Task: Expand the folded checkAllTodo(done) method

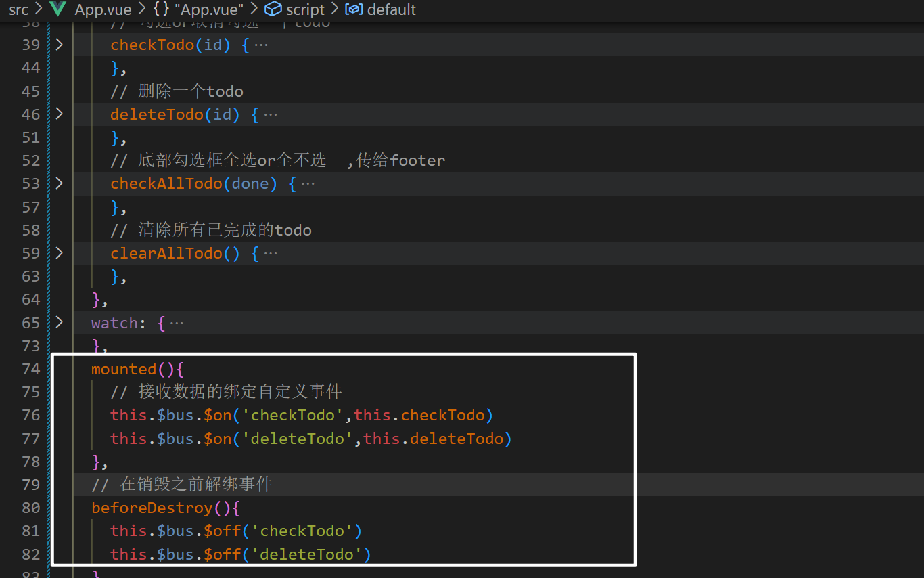Action: 60,183
